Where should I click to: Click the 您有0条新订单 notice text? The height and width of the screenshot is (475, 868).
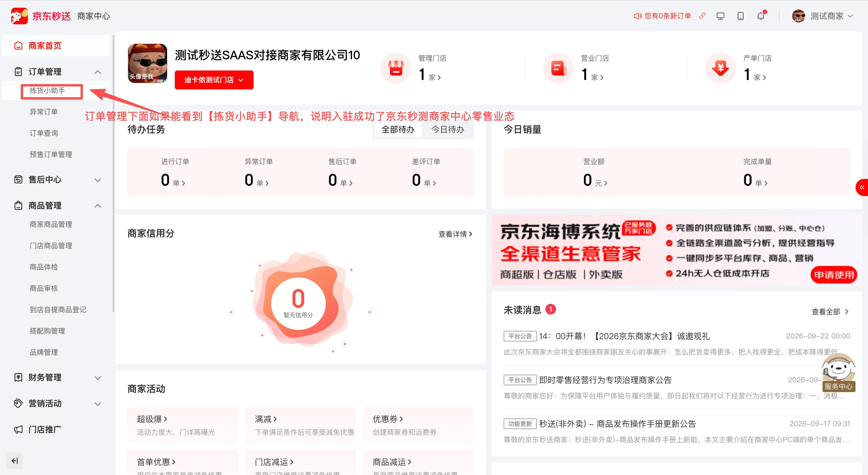(667, 16)
